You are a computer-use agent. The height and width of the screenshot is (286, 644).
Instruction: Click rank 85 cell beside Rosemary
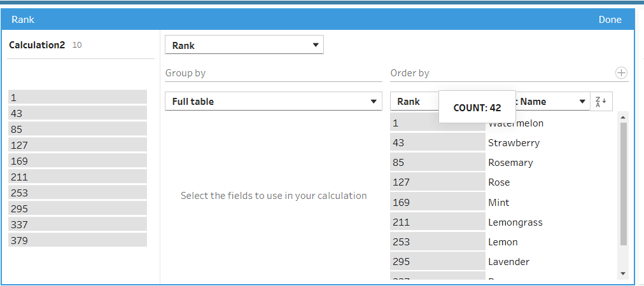click(x=437, y=162)
